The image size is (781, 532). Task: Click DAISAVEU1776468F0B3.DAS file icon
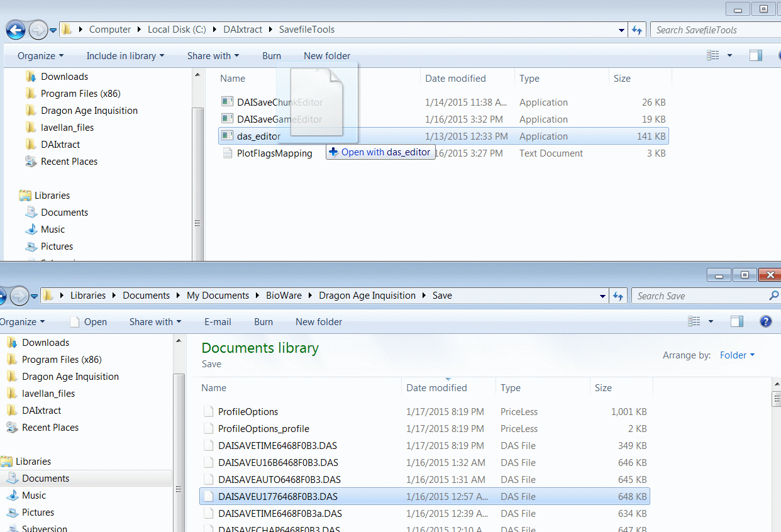pyautogui.click(x=209, y=496)
